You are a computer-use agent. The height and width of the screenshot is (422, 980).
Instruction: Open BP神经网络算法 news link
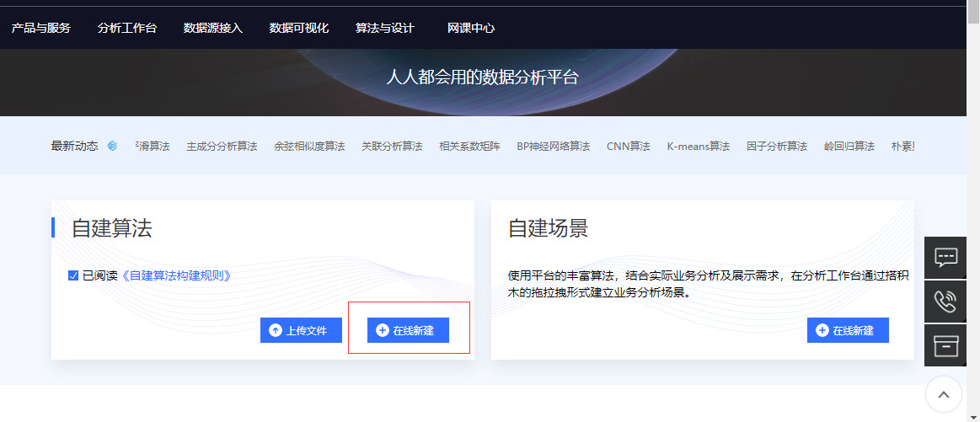click(553, 147)
